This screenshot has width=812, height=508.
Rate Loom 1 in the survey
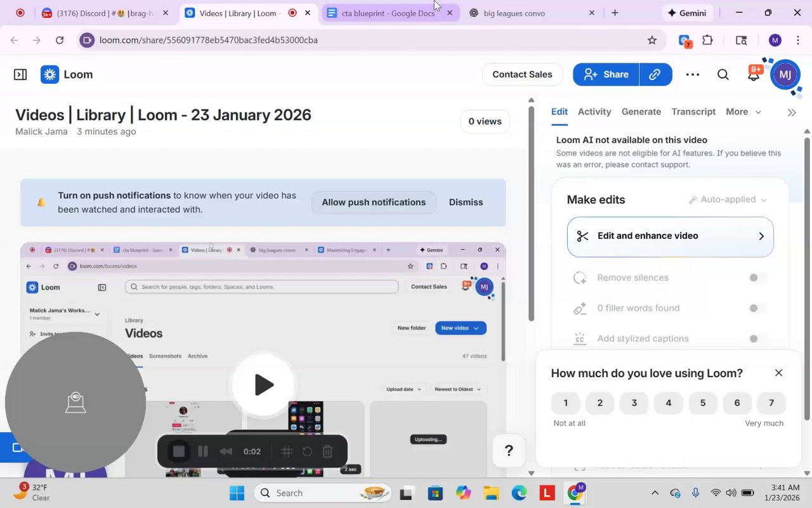(x=566, y=403)
